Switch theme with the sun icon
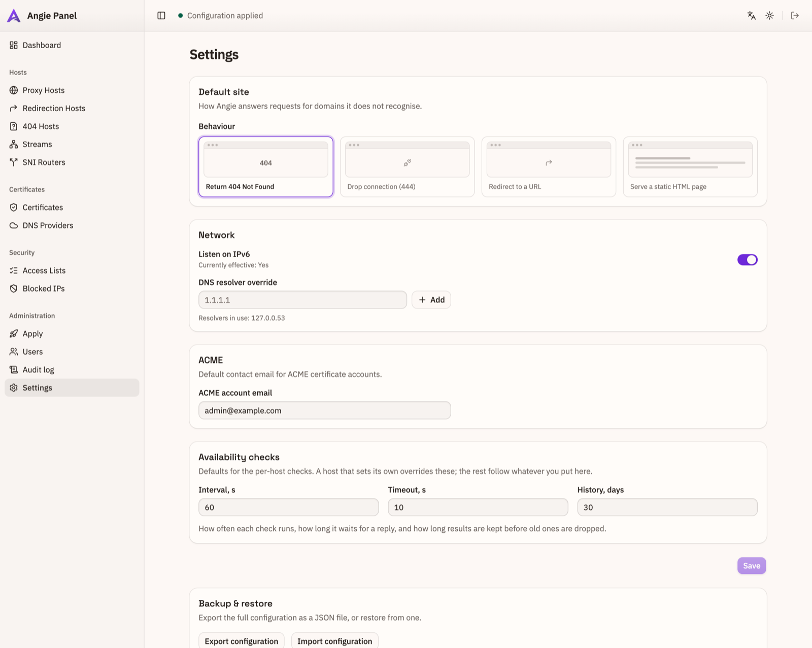 pyautogui.click(x=770, y=16)
